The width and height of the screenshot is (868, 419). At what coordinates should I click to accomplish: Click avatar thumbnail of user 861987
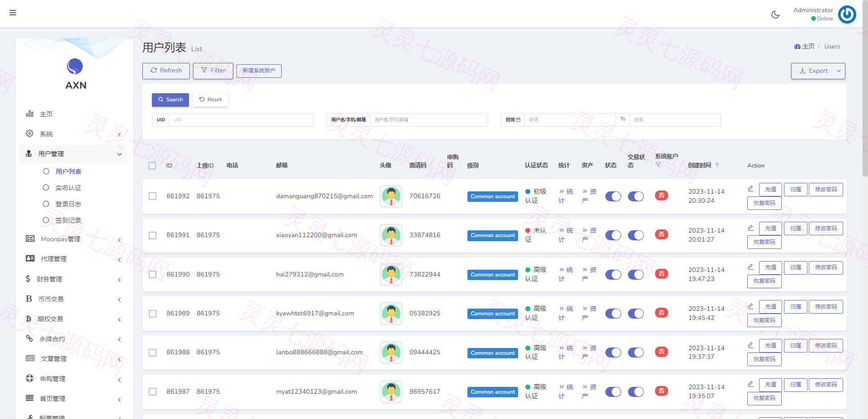coord(391,392)
